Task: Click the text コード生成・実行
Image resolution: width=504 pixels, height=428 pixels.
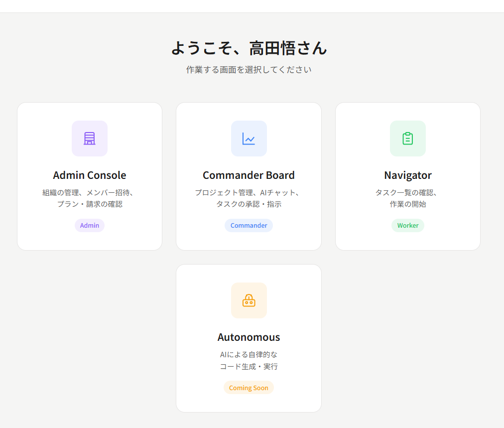Action: pos(249,367)
